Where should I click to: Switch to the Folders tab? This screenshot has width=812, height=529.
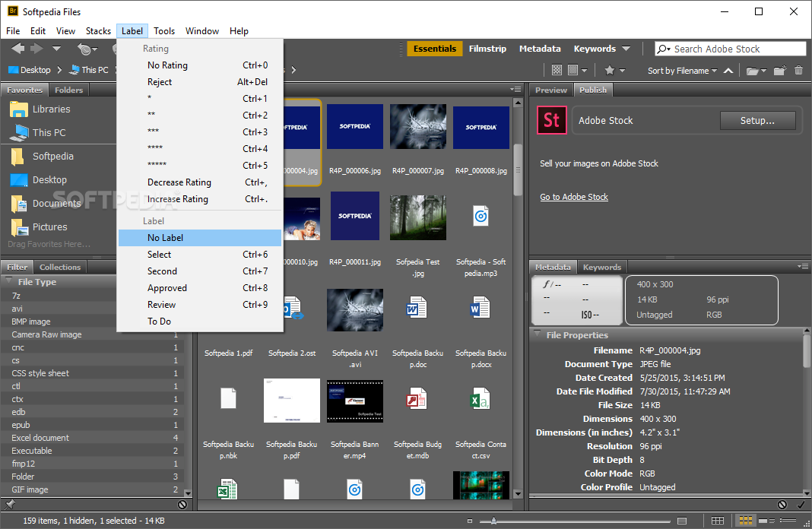[x=69, y=90]
